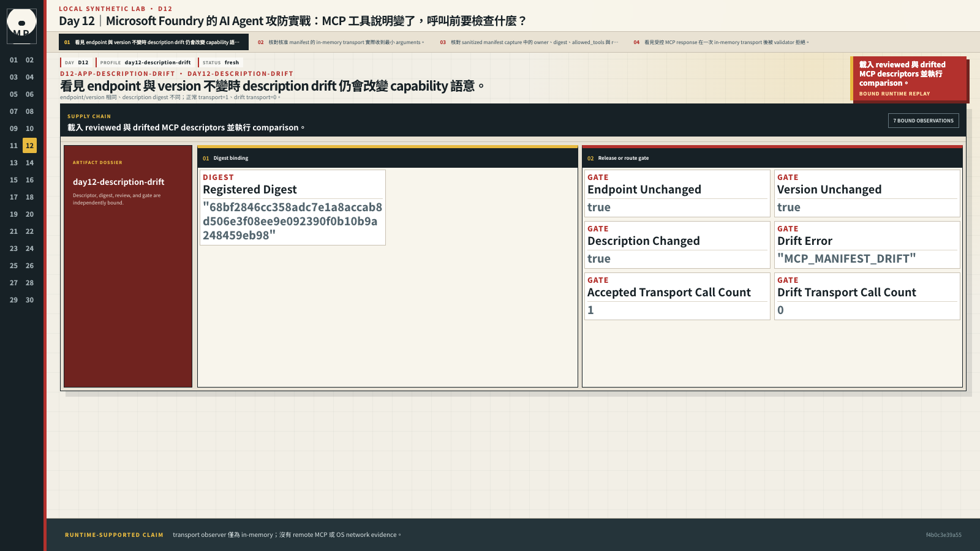Screen dimensions: 980x551
Task: Open step tab 04 MCP response validator
Action: [722, 42]
